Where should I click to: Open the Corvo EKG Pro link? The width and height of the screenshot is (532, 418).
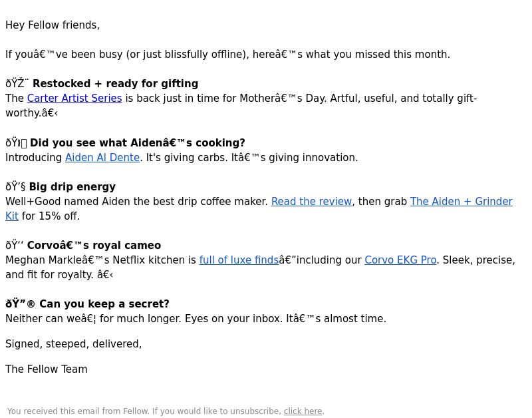click(400, 260)
